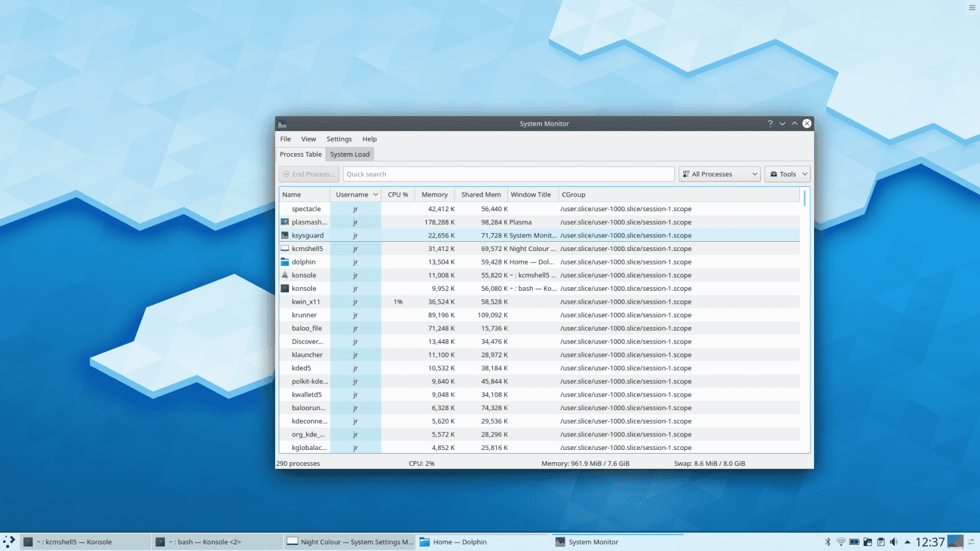Click the End Process button

[309, 174]
